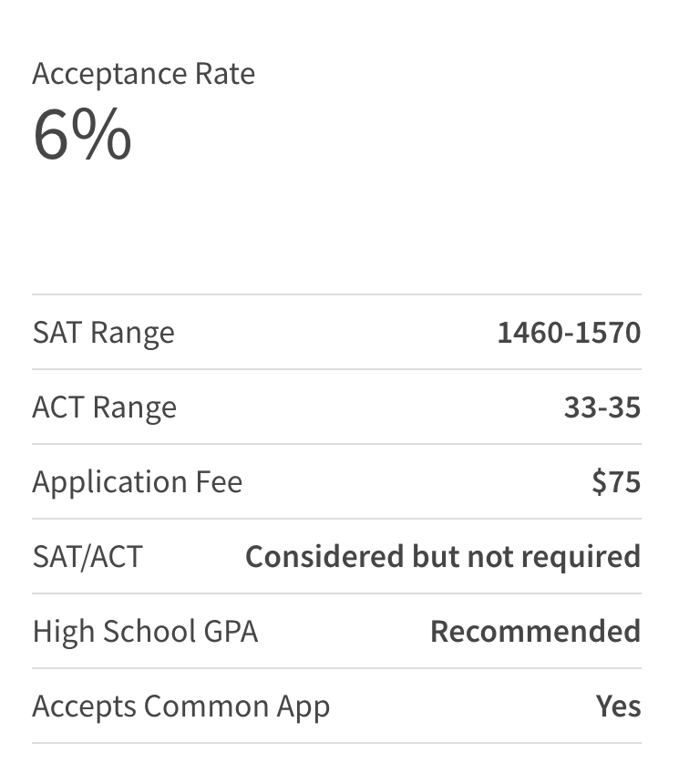Screen dimensions: 689x784
Task: Click the lower ACT score 33
Action: [580, 407]
